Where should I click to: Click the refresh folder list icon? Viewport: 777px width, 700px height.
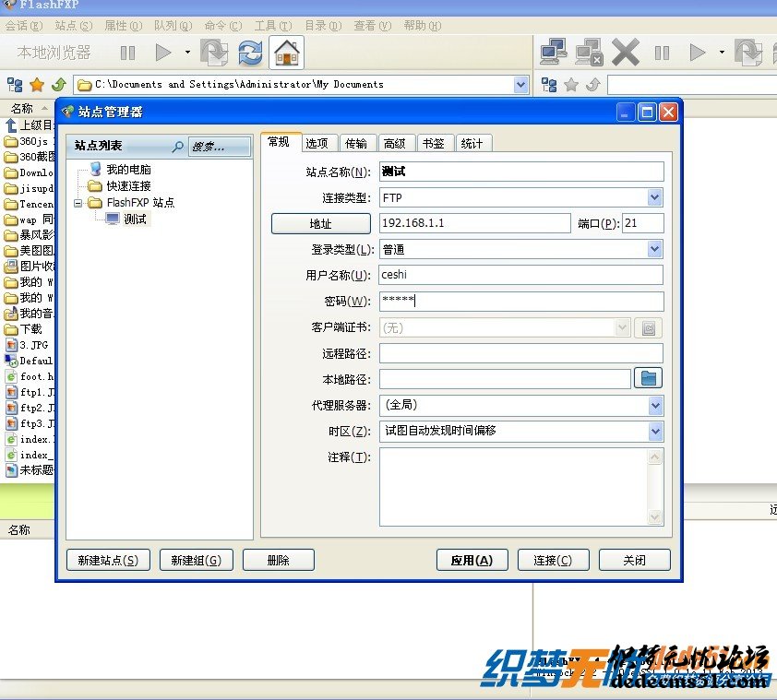click(x=249, y=54)
